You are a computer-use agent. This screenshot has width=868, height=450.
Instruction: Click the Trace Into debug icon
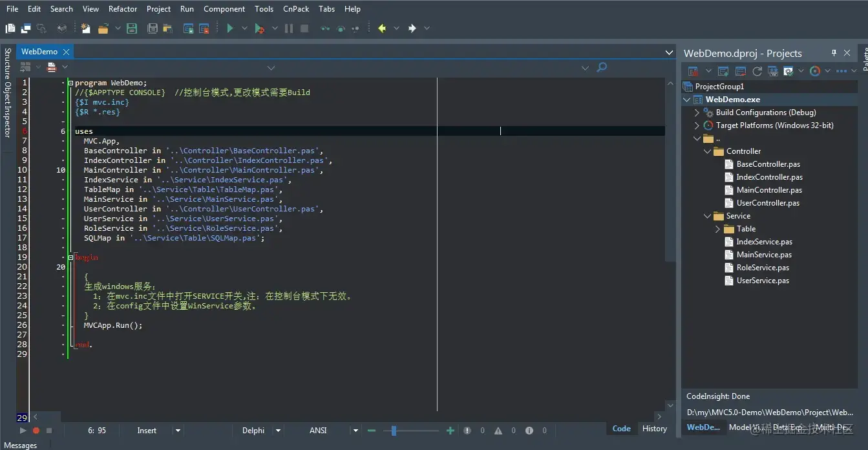(x=325, y=28)
